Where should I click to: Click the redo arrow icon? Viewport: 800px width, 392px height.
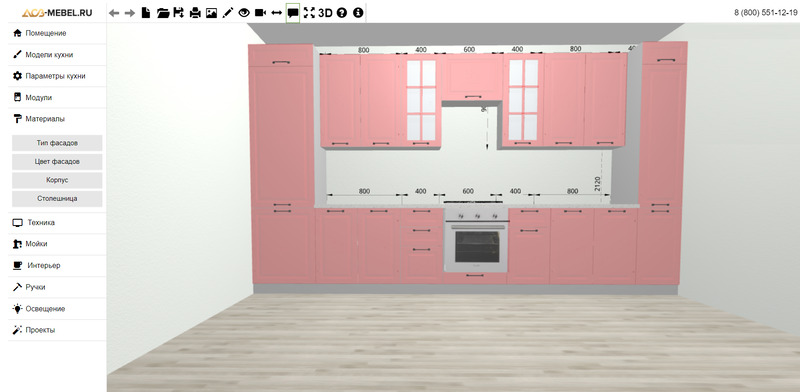click(x=130, y=13)
